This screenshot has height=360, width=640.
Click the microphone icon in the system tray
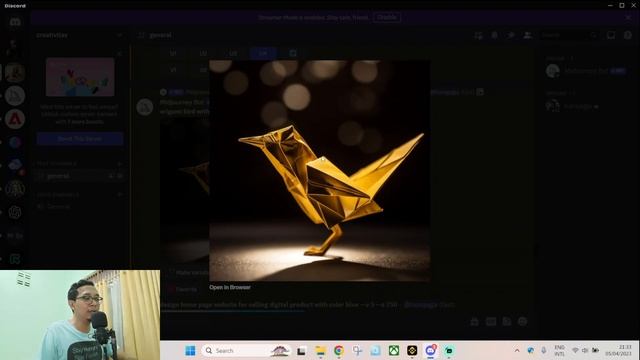(x=544, y=351)
